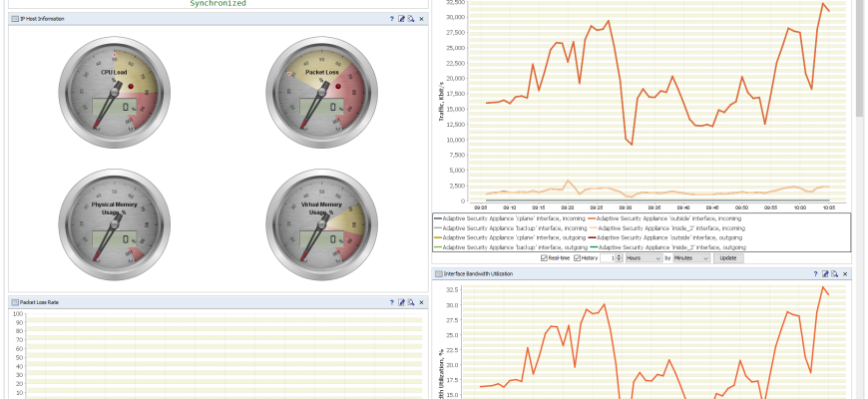868x399 pixels.
Task: Select the Physical Memory Usage gauge
Action: 114,224
